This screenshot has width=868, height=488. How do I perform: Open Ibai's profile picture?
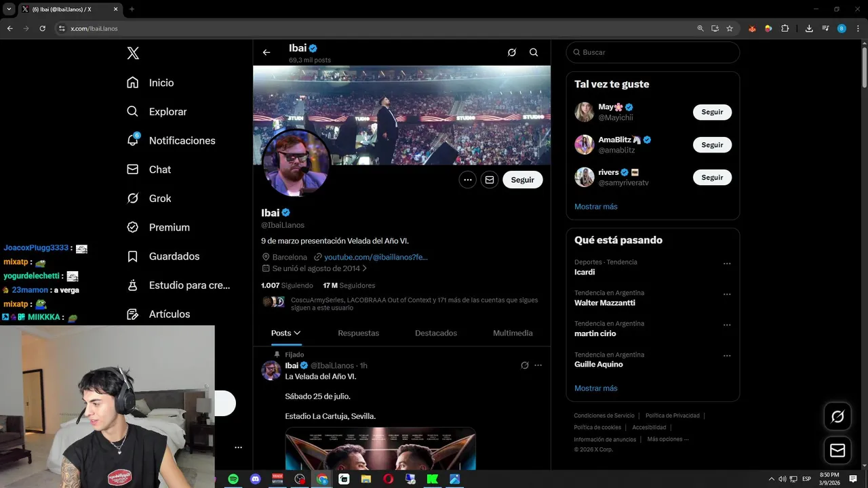click(x=296, y=163)
